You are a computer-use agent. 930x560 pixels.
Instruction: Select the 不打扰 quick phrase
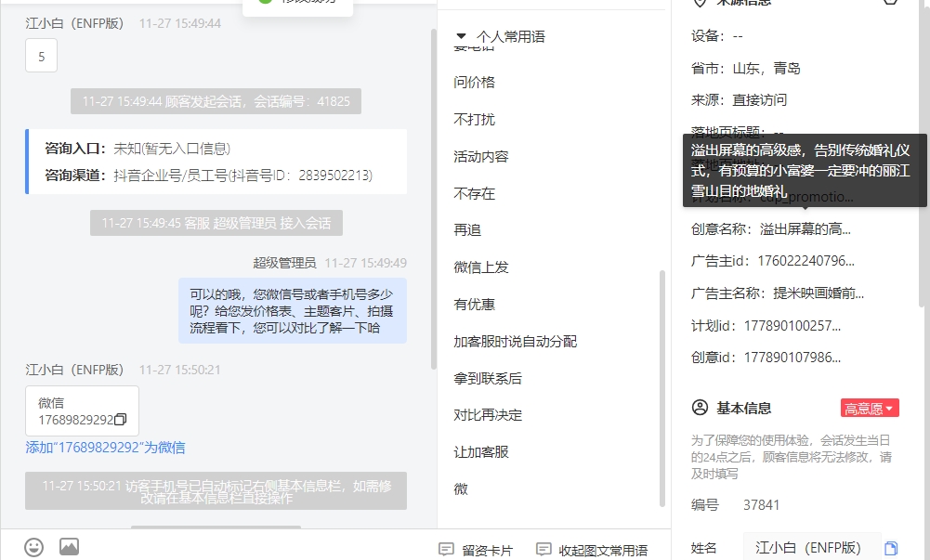pyautogui.click(x=474, y=120)
